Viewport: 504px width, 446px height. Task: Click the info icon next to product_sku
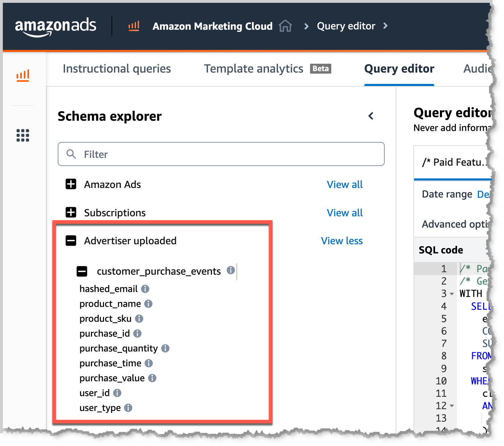(139, 319)
